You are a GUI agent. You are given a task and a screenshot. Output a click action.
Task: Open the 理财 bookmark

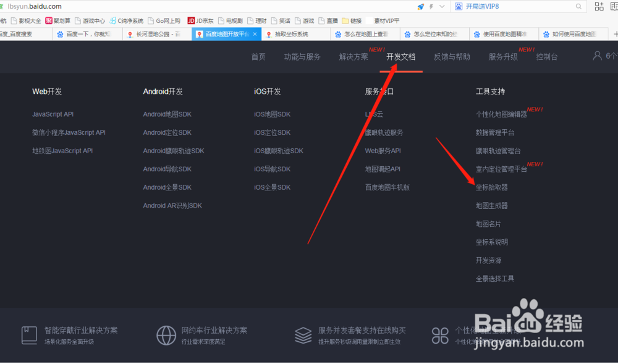(256, 21)
